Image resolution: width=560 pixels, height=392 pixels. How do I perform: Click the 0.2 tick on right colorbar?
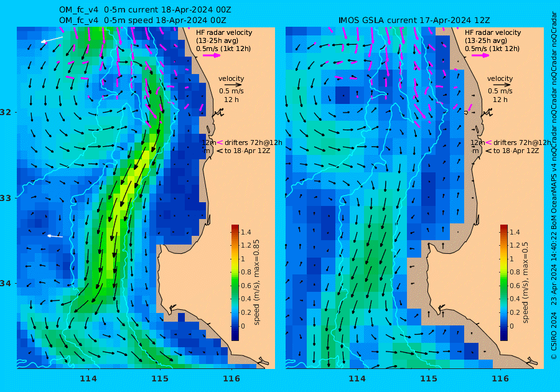coord(515,313)
